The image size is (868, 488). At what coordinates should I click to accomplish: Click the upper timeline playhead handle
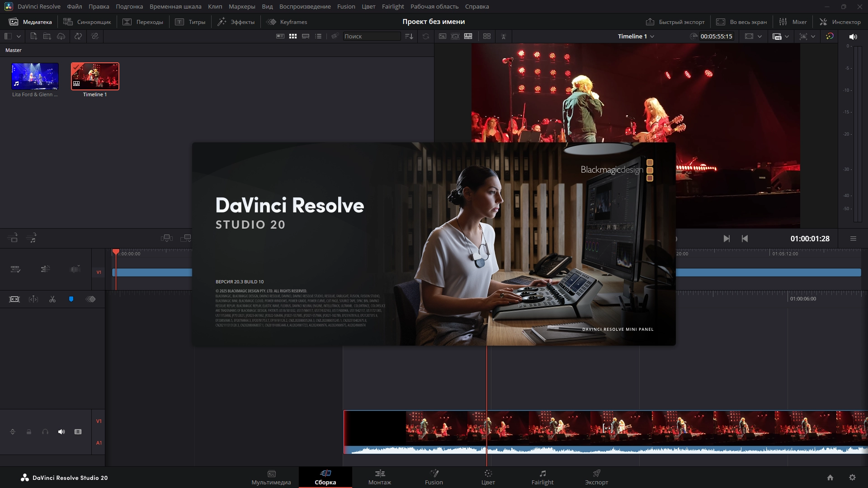pos(116,252)
